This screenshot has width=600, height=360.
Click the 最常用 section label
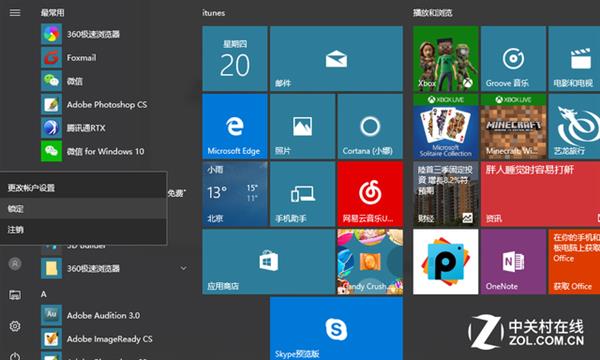point(52,13)
